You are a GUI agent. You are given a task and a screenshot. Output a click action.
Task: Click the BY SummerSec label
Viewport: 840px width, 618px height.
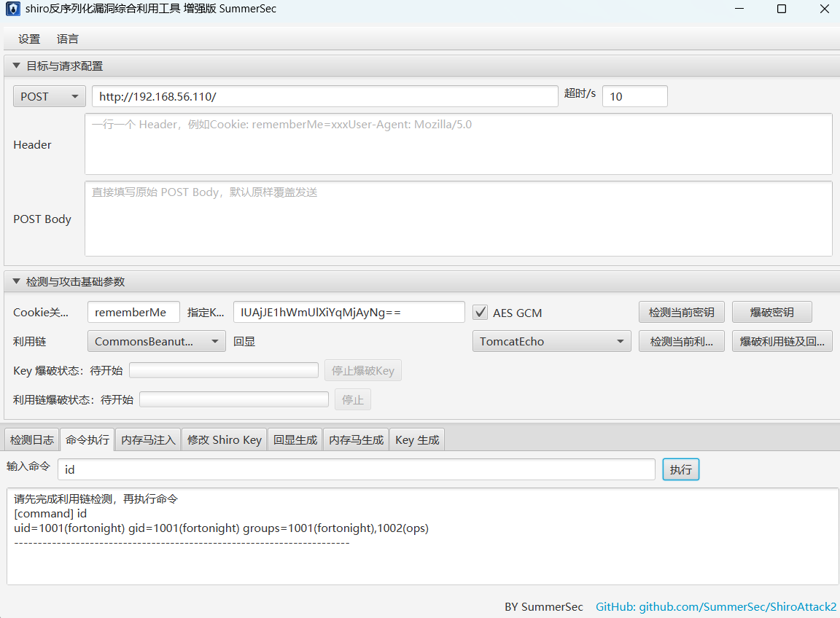point(544,607)
